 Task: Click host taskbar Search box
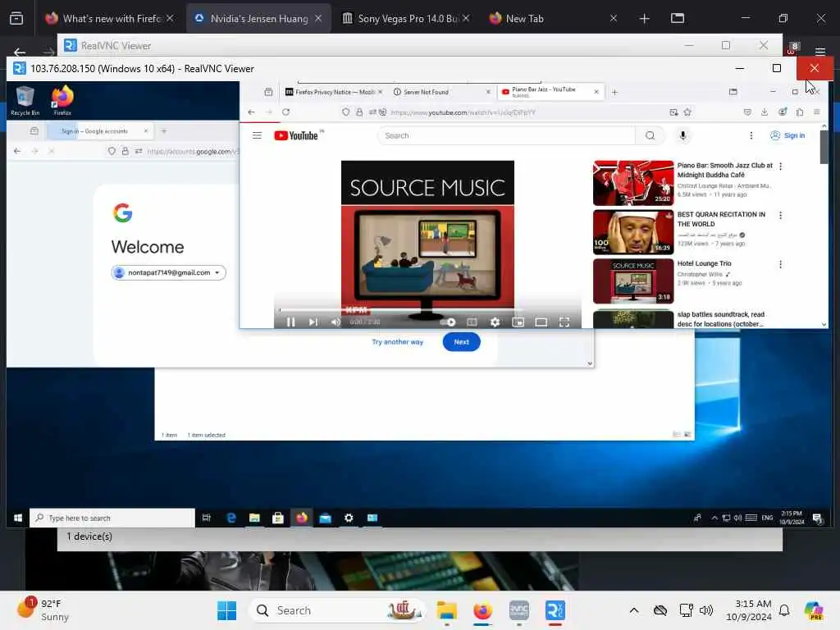point(337,610)
